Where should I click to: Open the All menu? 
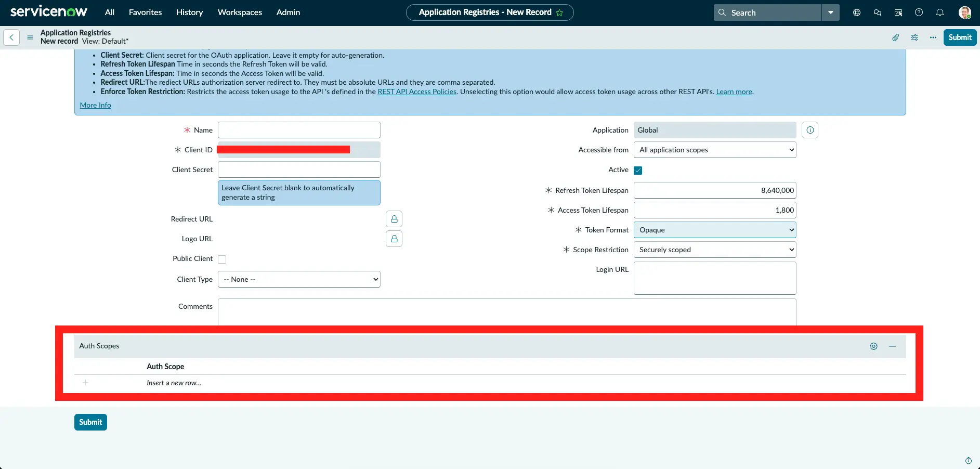pyautogui.click(x=110, y=12)
